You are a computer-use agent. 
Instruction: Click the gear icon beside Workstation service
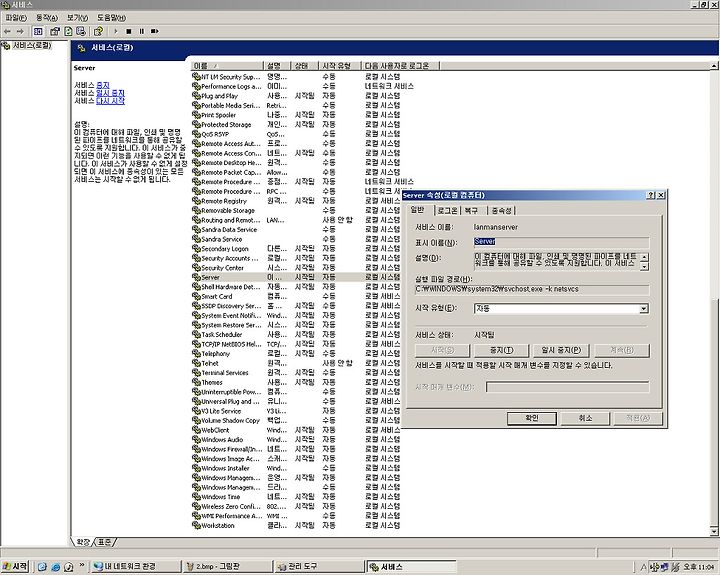coord(196,525)
